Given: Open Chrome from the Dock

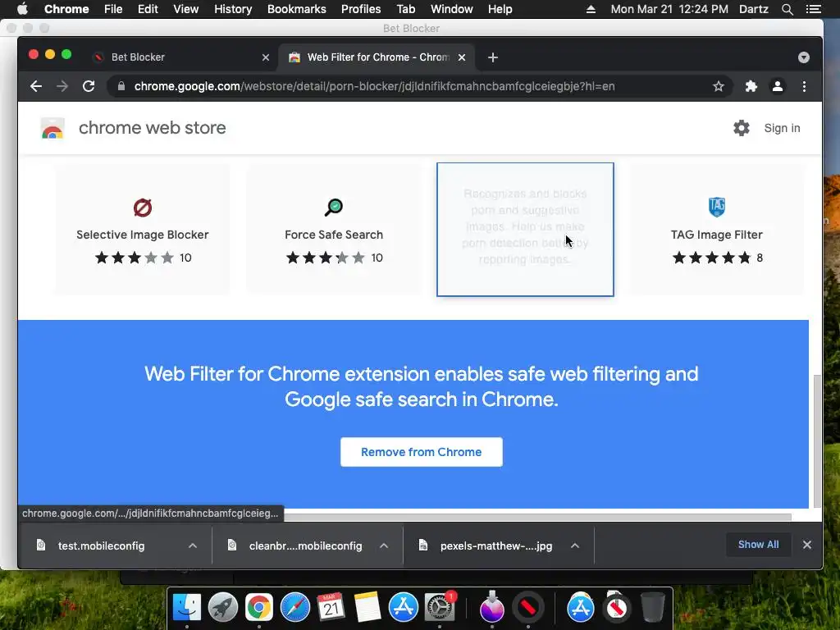Looking at the screenshot, I should [x=258, y=608].
